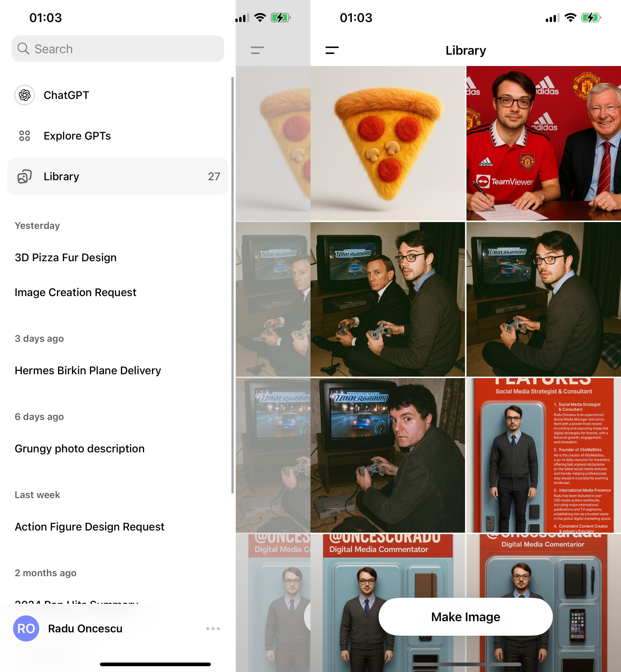Open the curly-haired man PlayStation image
The height and width of the screenshot is (672, 621).
(x=388, y=455)
